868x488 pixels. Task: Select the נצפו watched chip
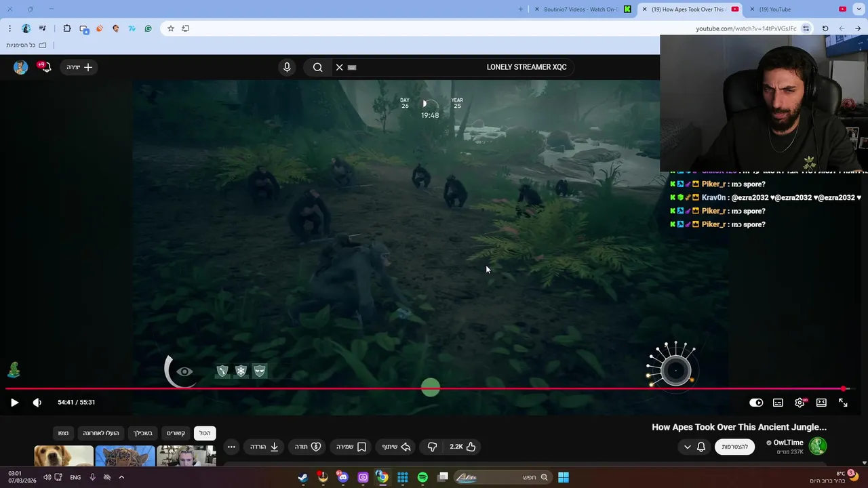(x=63, y=433)
